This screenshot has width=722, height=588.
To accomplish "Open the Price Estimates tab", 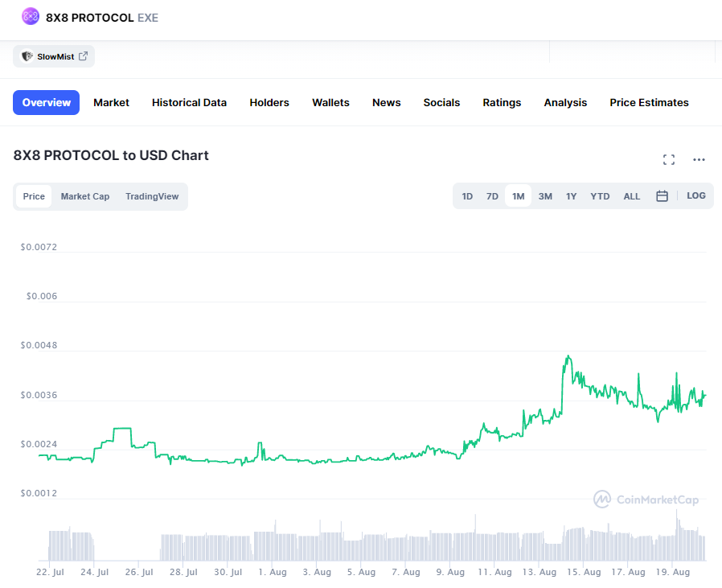I will (650, 102).
